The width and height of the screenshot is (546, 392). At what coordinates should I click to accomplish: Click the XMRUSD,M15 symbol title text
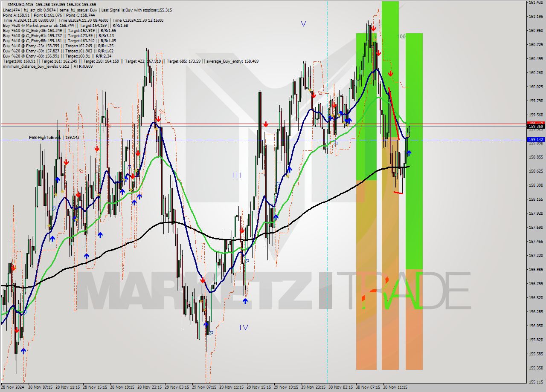21,5
